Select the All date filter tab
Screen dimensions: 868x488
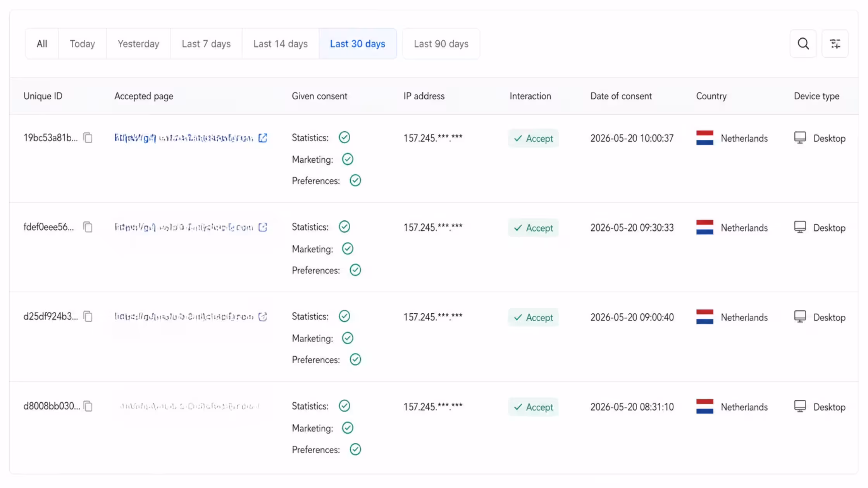click(42, 44)
